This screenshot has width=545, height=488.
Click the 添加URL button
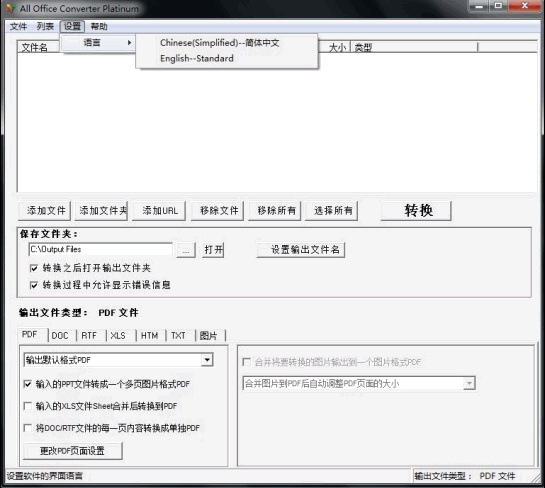pyautogui.click(x=160, y=211)
